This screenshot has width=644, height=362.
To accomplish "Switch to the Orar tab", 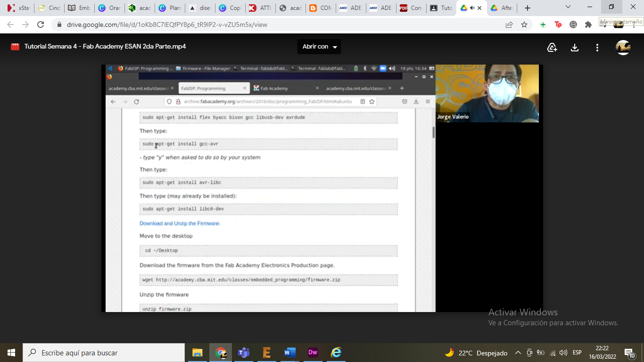I will pos(109,8).
